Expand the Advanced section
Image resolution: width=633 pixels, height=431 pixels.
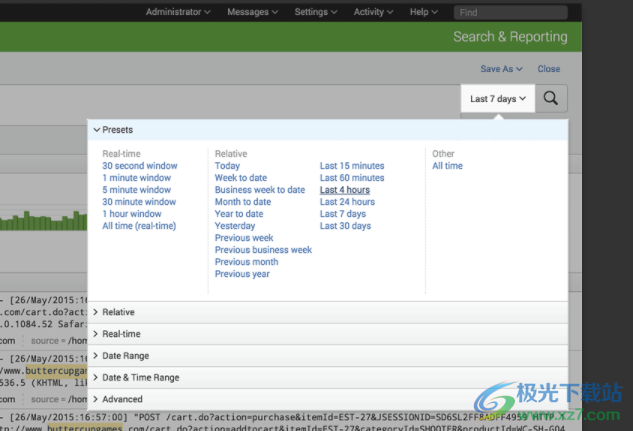327,399
